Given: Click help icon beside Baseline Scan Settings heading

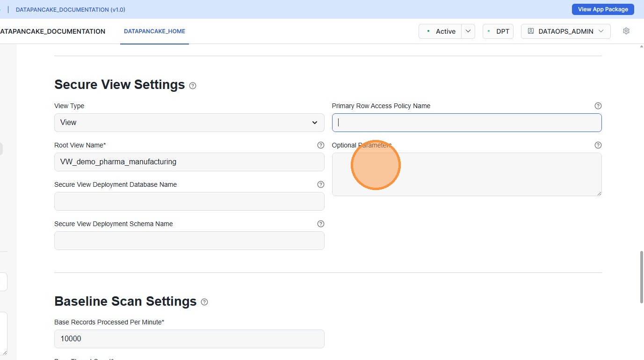Looking at the screenshot, I should 204,302.
